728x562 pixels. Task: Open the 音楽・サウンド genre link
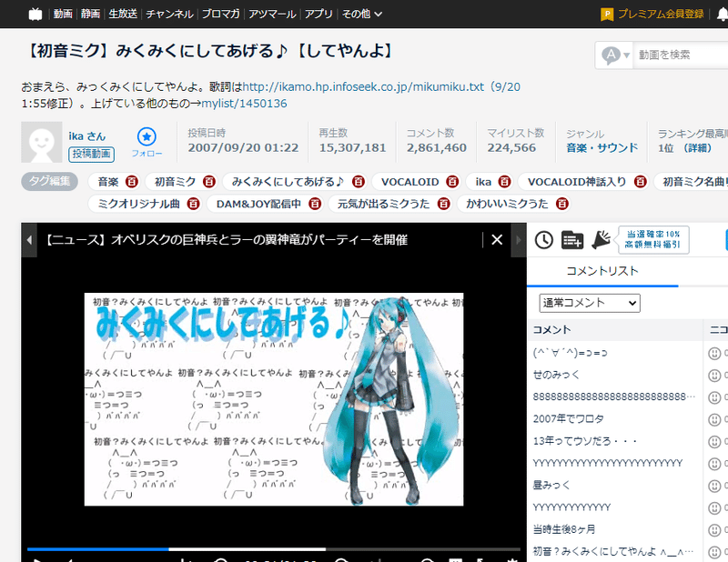pos(602,148)
